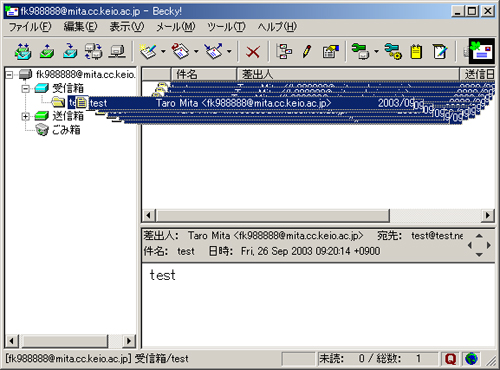Collapse the 受信箱 inbox expander
Screen dimensions: 500x370
pos(26,89)
